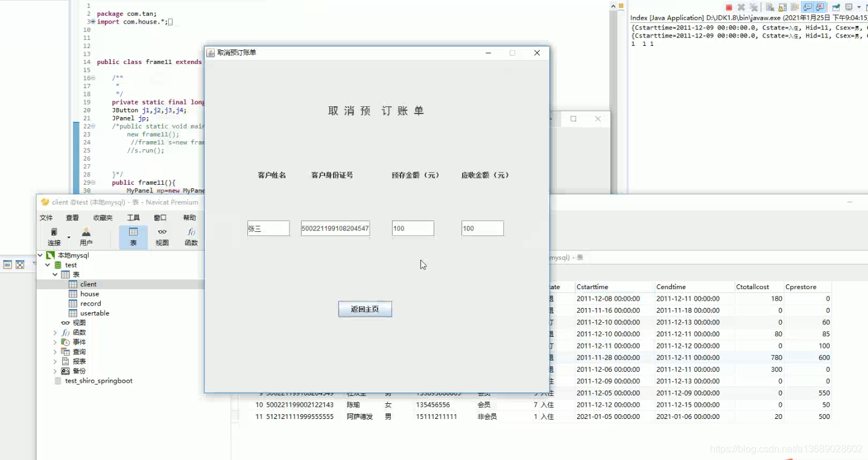Click the Cstarttime column header

point(615,287)
